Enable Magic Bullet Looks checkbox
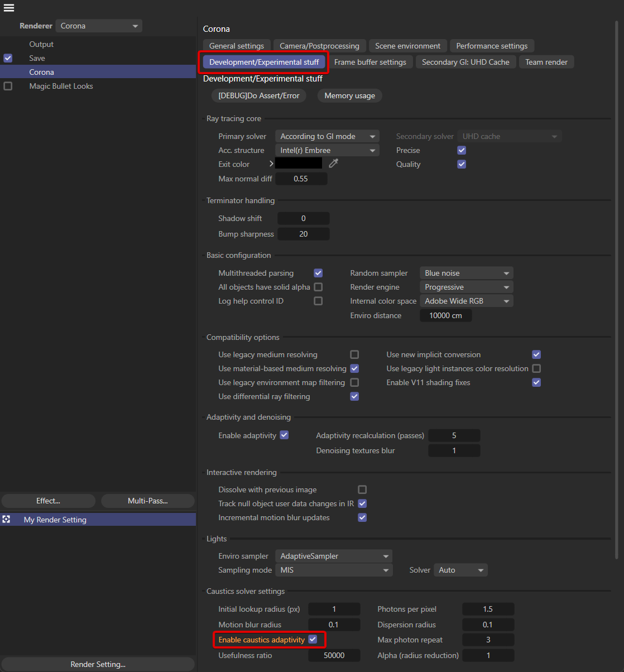This screenshot has height=672, width=624. tap(8, 86)
